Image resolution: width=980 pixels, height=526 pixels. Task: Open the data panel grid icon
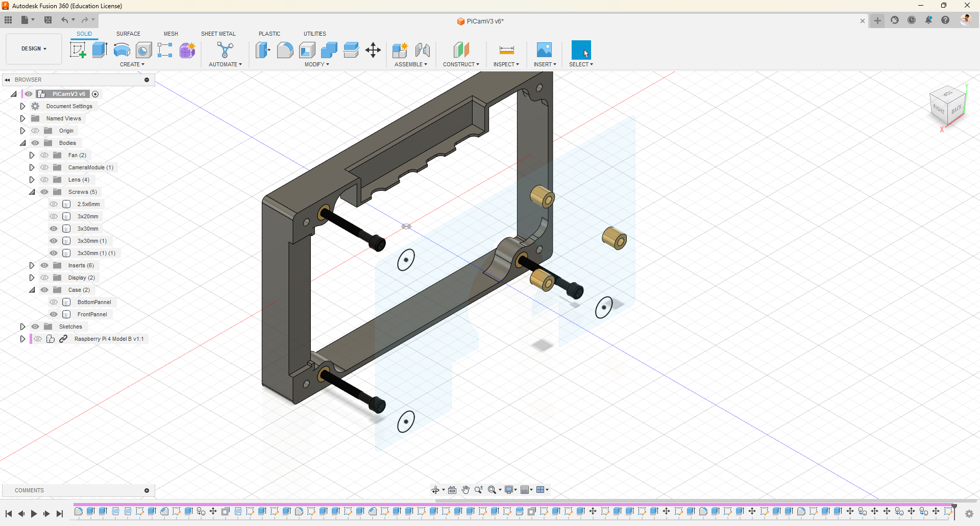coord(8,20)
